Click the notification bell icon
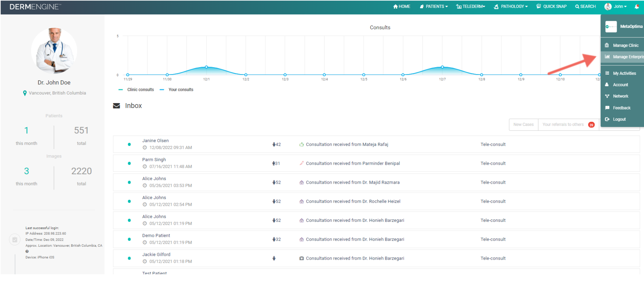This screenshot has width=644, height=294. pyautogui.click(x=637, y=6)
